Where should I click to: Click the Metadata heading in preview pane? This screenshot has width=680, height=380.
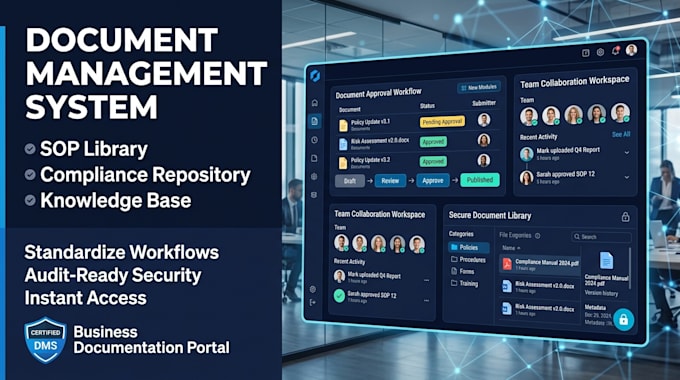595,308
